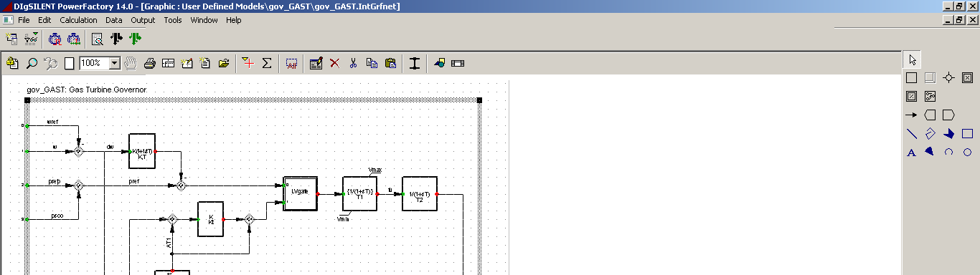Open the Output menu
Image resolution: width=980 pixels, height=275 pixels.
(x=143, y=20)
